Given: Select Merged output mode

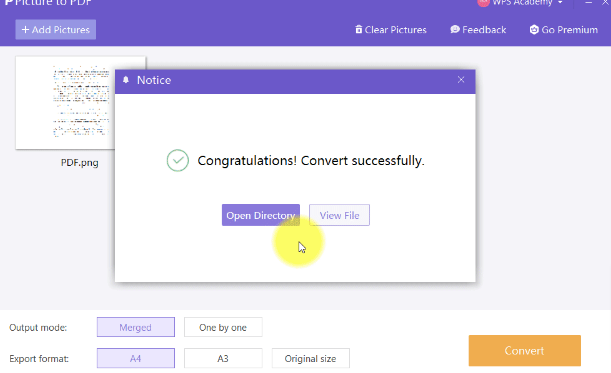Looking at the screenshot, I should pos(136,327).
